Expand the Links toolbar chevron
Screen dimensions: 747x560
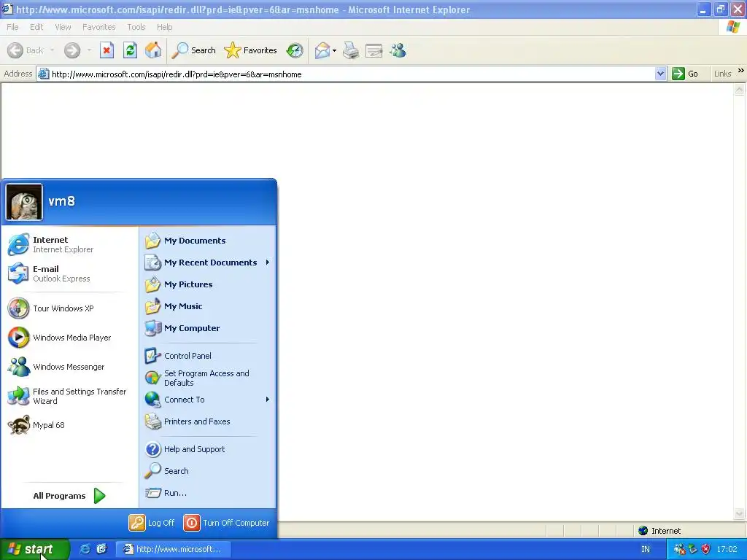740,71
